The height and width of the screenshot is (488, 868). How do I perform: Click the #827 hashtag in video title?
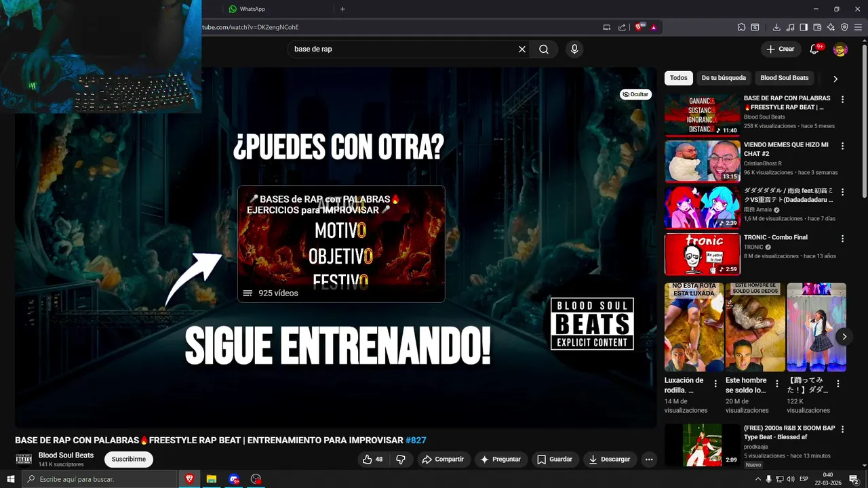(x=416, y=441)
